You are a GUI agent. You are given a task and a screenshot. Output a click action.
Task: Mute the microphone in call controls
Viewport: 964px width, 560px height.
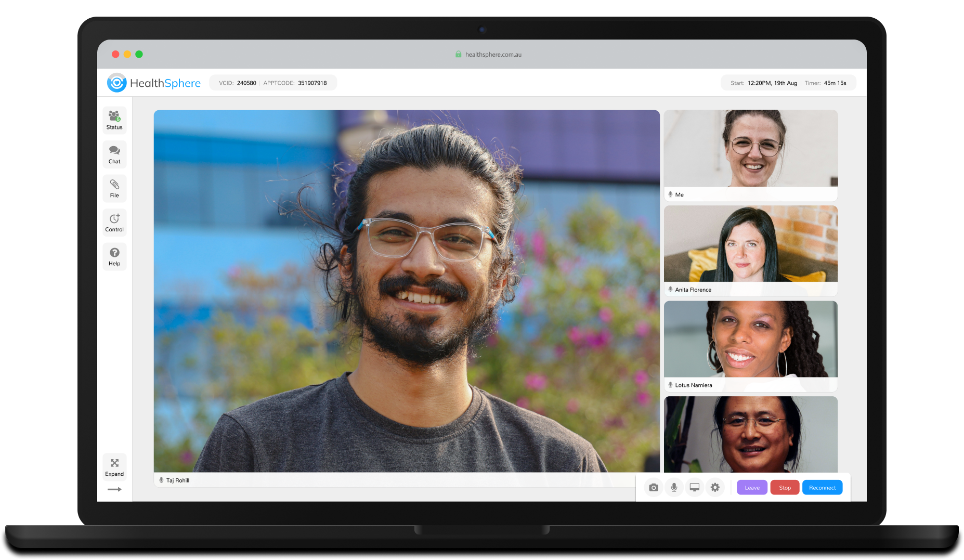(674, 488)
